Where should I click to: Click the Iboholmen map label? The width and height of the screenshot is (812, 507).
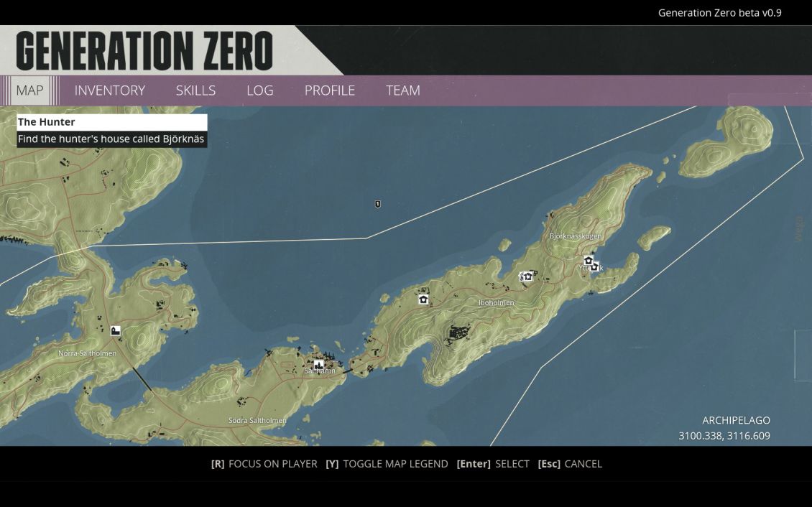pos(496,302)
